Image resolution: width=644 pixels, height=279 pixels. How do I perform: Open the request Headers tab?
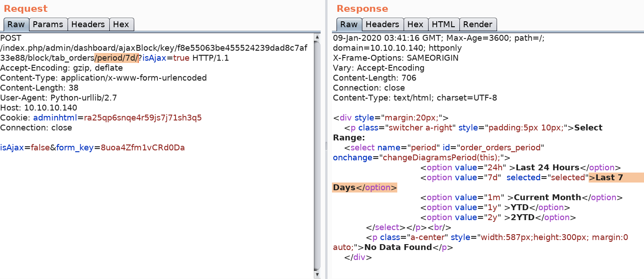[88, 24]
